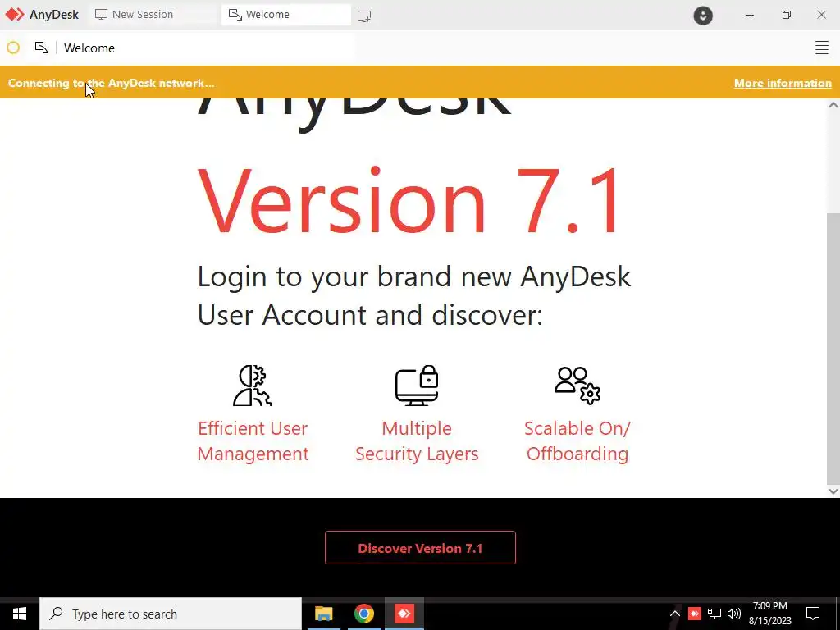Click Discover Version 7.1 button
This screenshot has height=630, width=840.
tap(420, 547)
